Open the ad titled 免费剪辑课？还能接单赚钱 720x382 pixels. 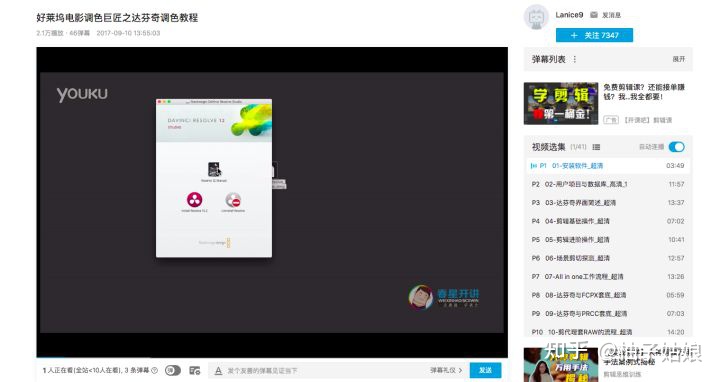point(644,92)
